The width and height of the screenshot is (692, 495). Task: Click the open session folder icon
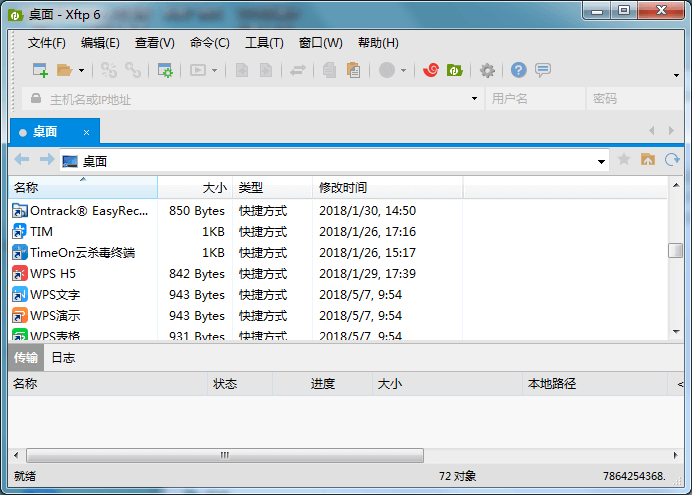click(x=64, y=70)
